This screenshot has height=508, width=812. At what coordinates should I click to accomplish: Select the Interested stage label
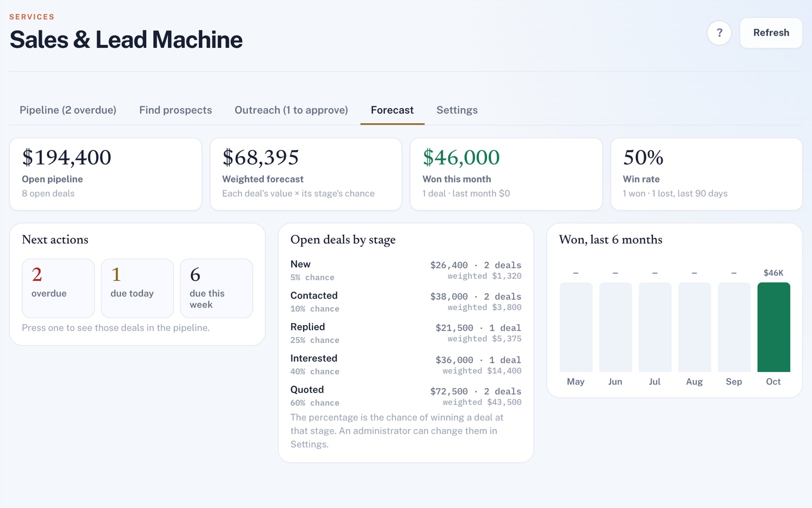tap(314, 359)
